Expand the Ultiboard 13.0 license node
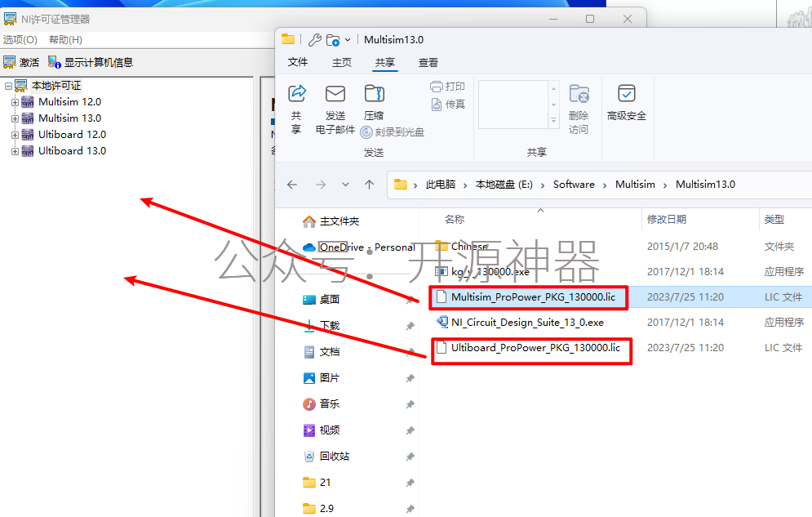 coord(15,151)
